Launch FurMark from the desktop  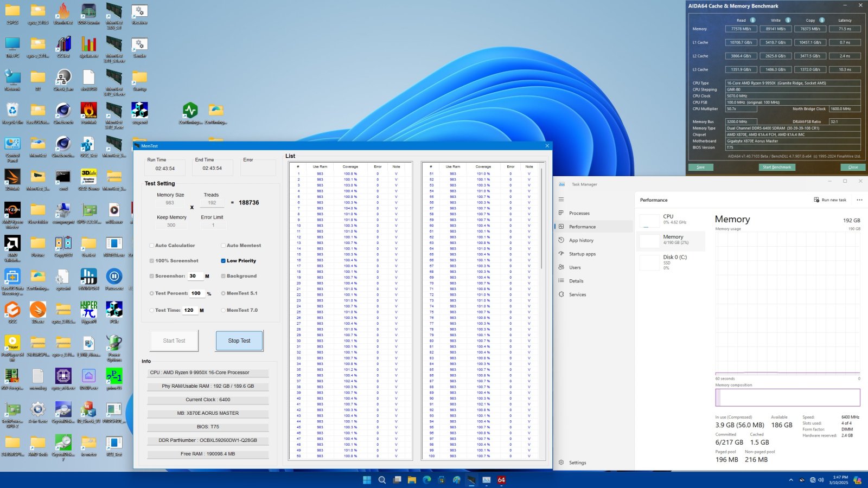(x=88, y=114)
